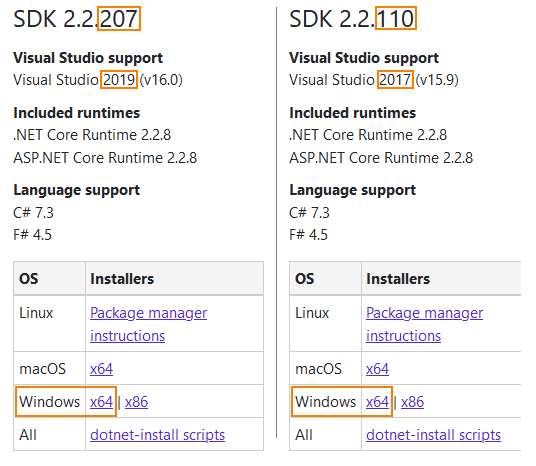Open Linux Package manager instructions under SDK 2.2.207

pyautogui.click(x=148, y=324)
